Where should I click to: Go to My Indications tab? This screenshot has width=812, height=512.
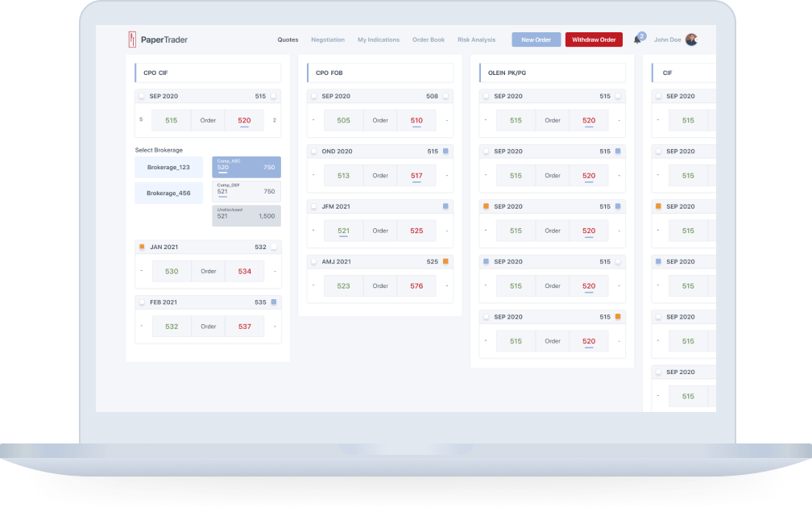(x=379, y=40)
